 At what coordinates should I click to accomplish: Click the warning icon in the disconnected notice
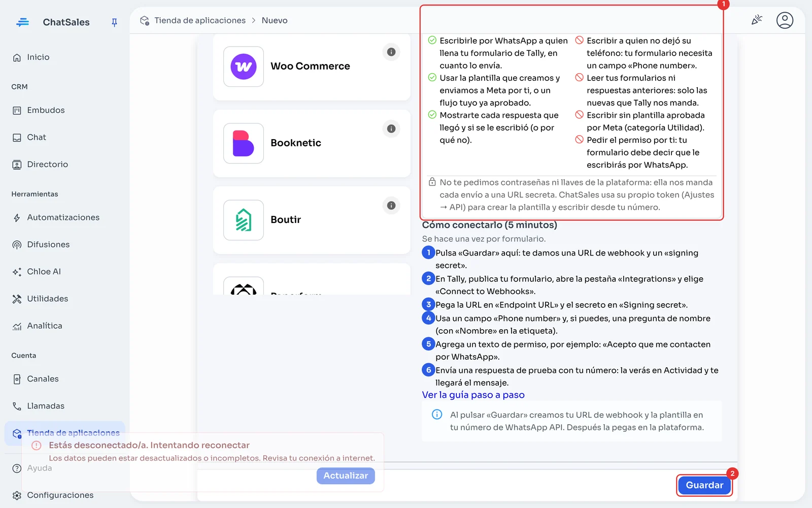tap(37, 446)
